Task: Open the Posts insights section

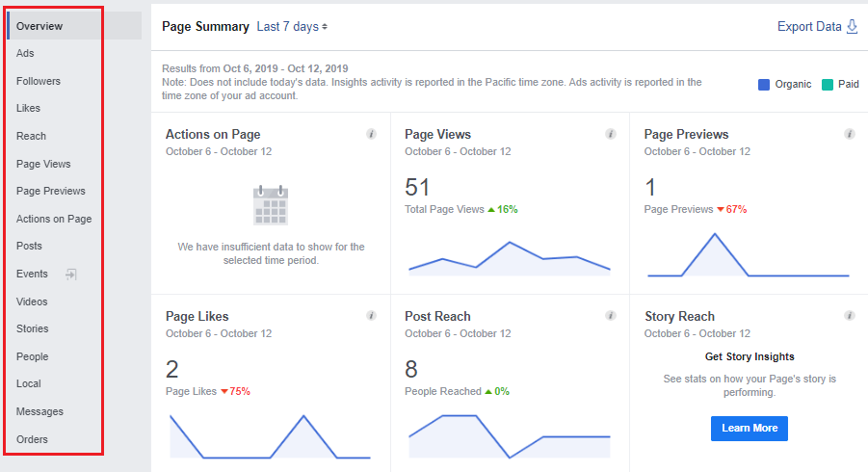Action: click(x=29, y=247)
